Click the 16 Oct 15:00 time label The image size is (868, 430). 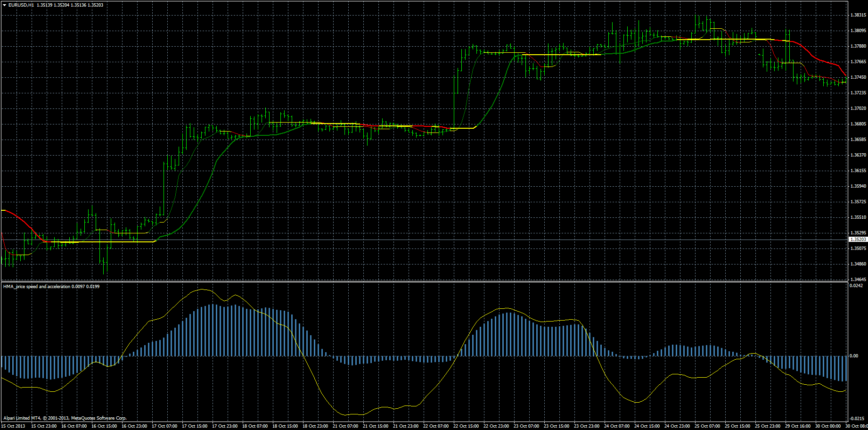coord(104,426)
